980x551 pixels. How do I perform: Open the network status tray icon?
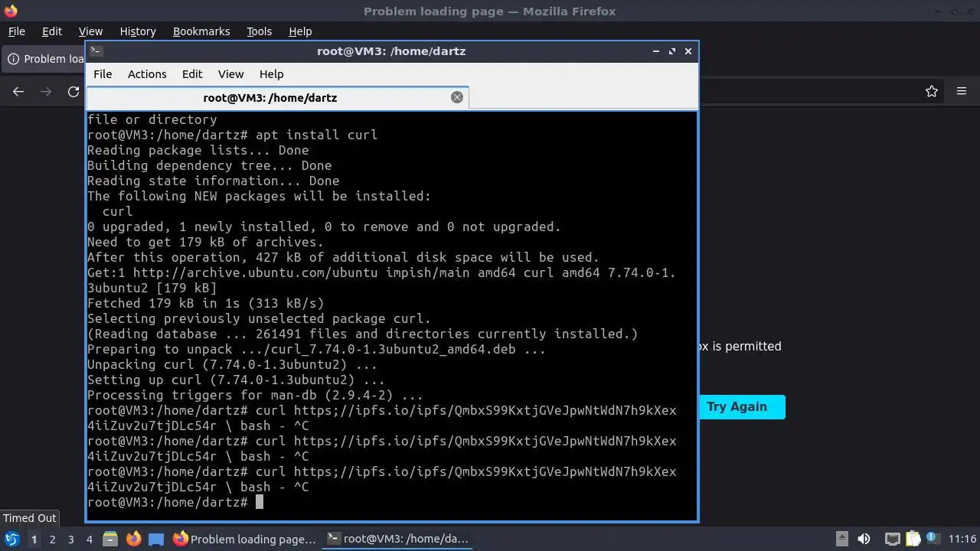pos(892,540)
